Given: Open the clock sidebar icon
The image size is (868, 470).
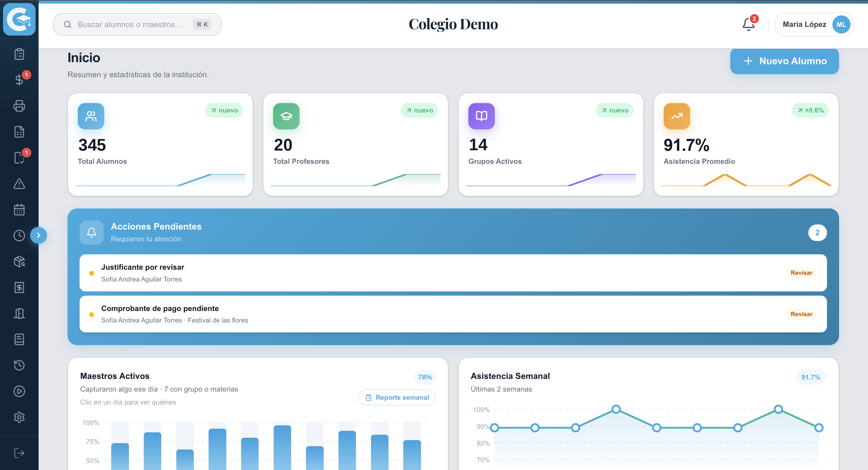Looking at the screenshot, I should pyautogui.click(x=19, y=236).
